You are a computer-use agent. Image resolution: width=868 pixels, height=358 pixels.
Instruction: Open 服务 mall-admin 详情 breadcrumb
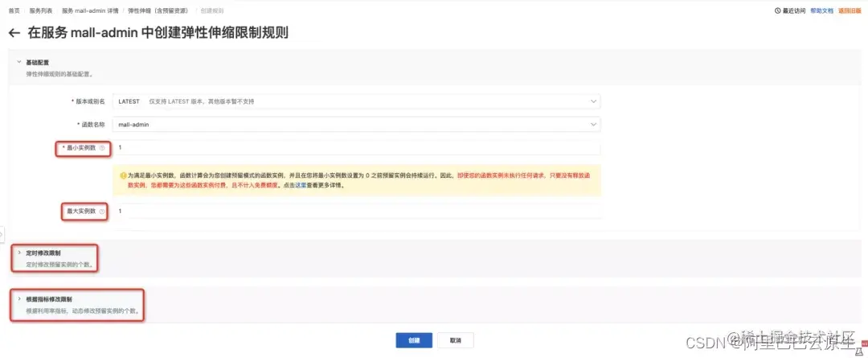pos(90,10)
